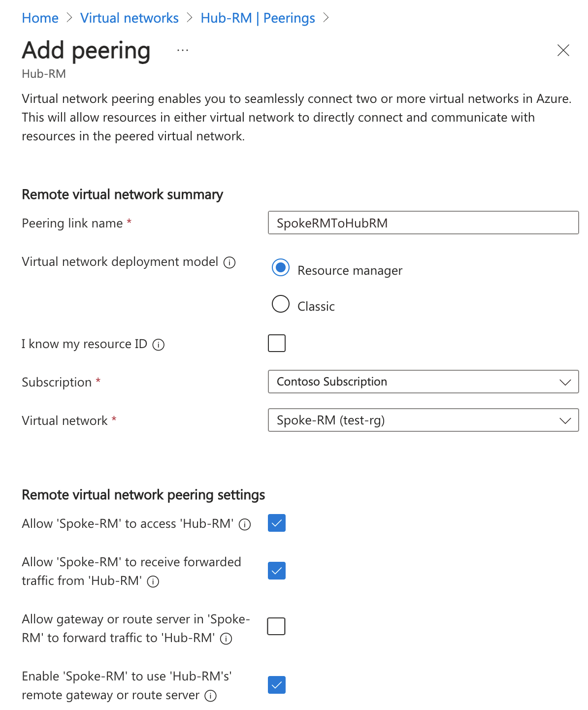Enable gateway or route server forwarding checkbox
The height and width of the screenshot is (710, 588).
[x=276, y=626]
